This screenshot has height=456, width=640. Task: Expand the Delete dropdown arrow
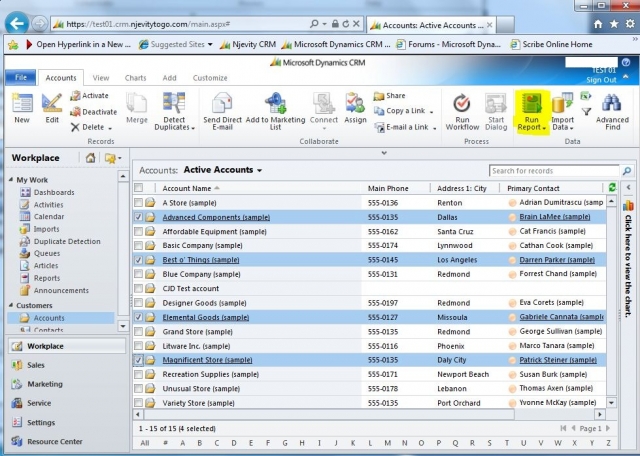click(110, 128)
